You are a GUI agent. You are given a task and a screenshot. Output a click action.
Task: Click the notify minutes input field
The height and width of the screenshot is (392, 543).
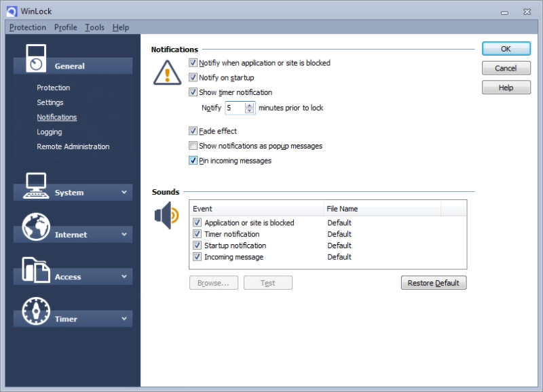click(235, 108)
